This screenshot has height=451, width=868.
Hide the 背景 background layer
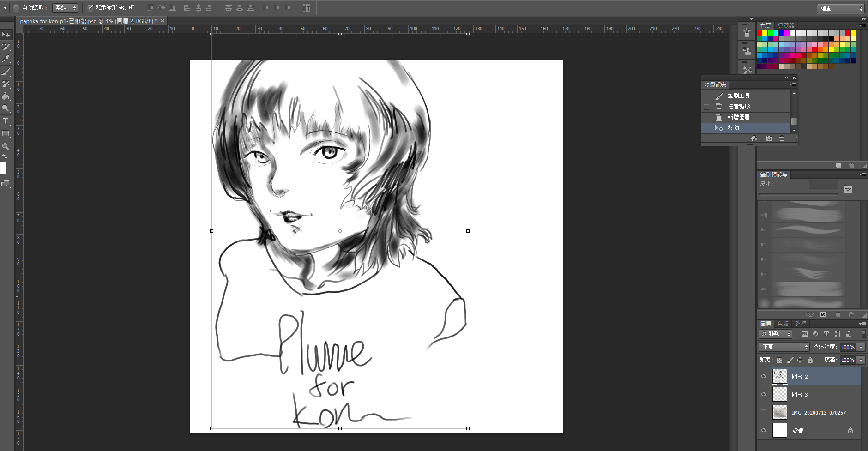pos(764,430)
